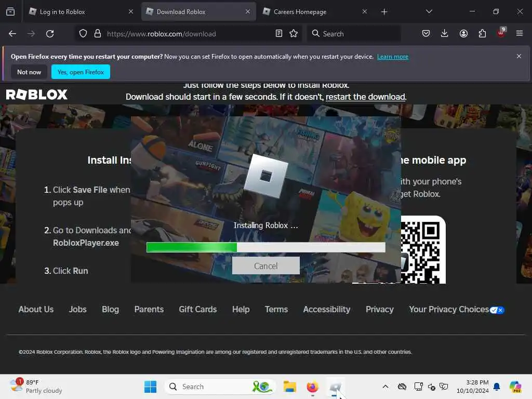Select the Roblox installer taskbar icon
The width and height of the screenshot is (532, 399).
click(335, 387)
